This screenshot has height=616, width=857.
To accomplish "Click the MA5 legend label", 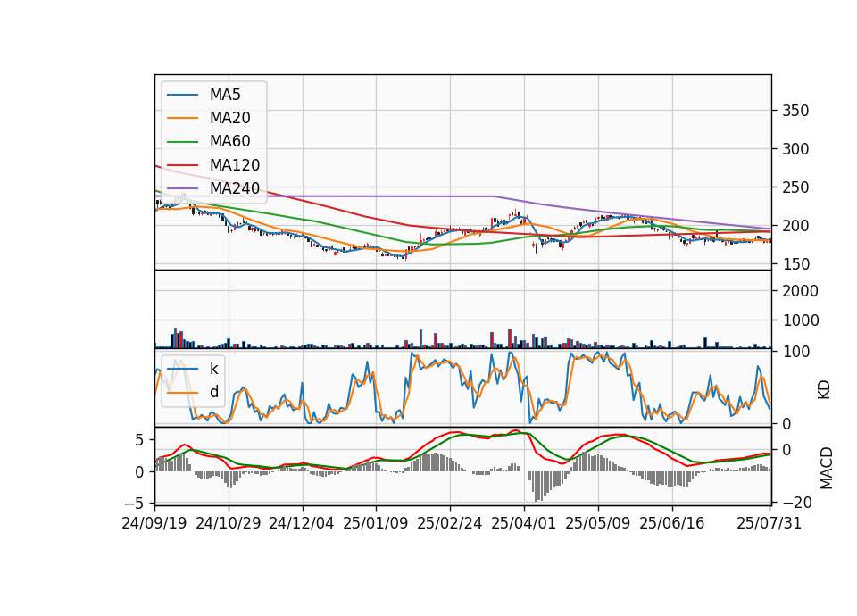I will pos(225,95).
